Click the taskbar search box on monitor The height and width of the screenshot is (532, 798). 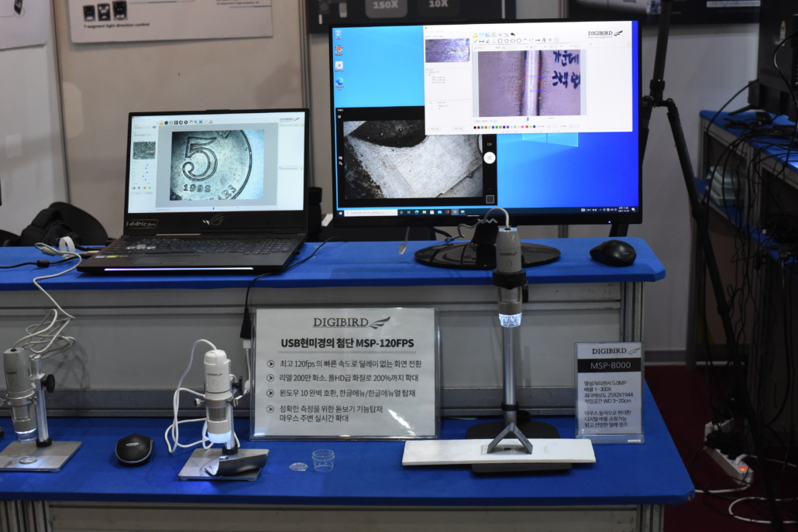click(371, 212)
